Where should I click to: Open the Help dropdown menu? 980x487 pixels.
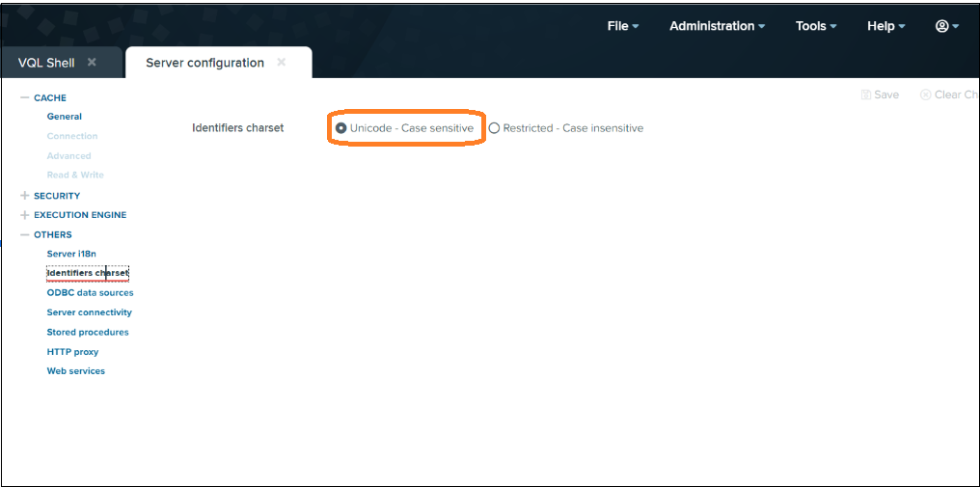coord(885,26)
